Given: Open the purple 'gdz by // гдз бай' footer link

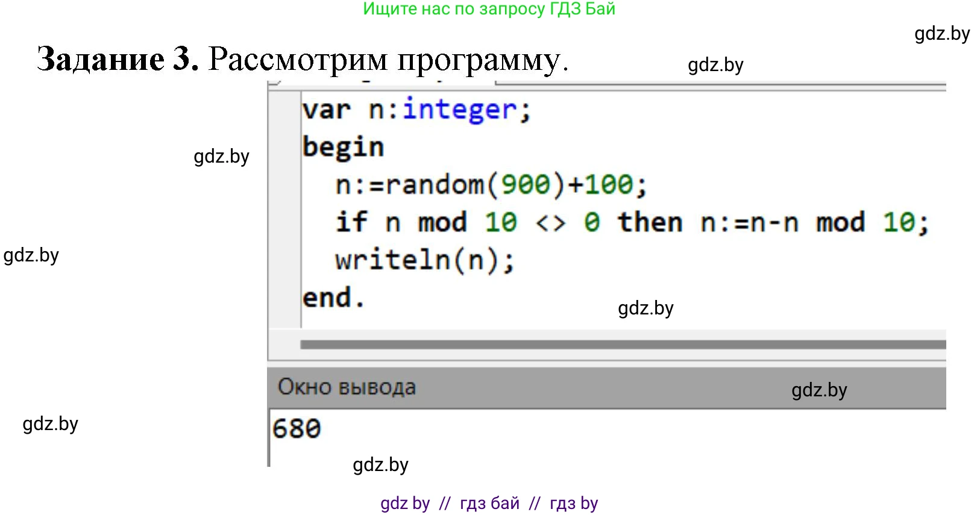Looking at the screenshot, I should click(x=489, y=503).
